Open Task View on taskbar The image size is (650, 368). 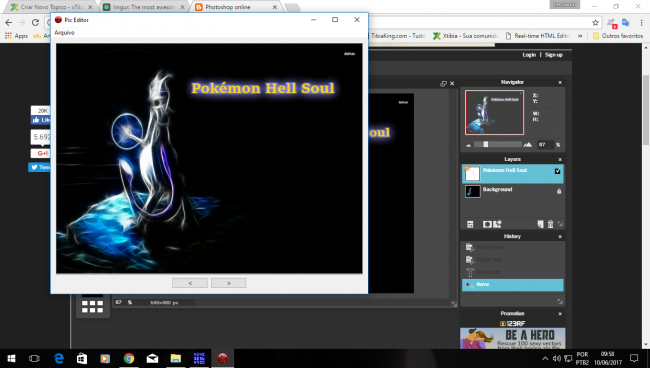[x=34, y=358]
